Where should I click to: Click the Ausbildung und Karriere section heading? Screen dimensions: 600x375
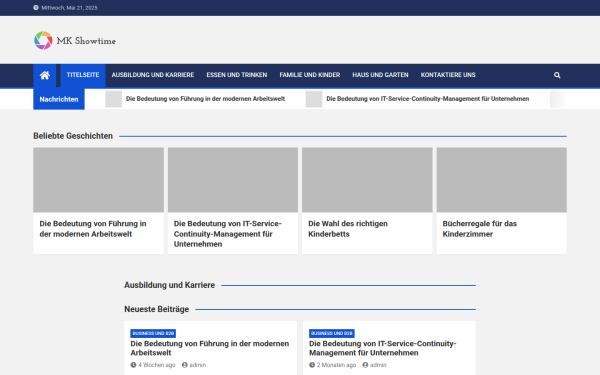(170, 285)
